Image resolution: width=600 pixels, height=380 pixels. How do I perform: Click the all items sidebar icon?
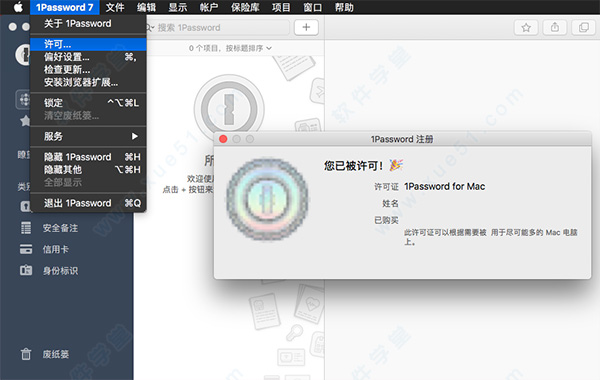pos(23,99)
